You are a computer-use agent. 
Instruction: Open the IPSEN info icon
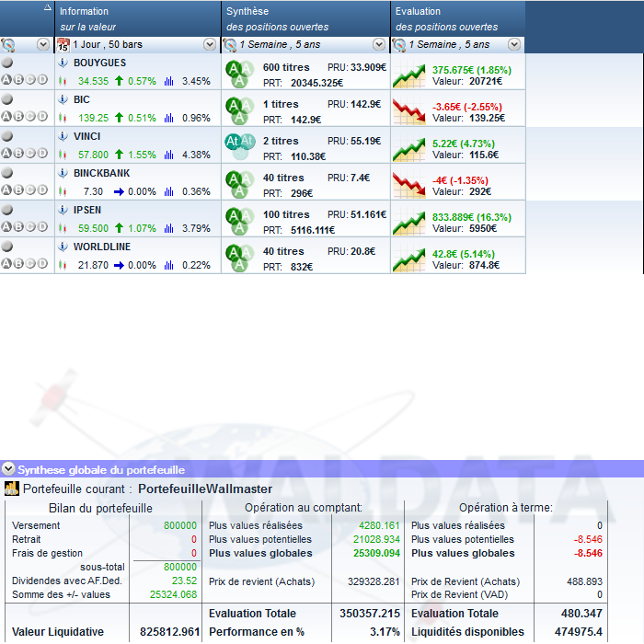point(63,210)
